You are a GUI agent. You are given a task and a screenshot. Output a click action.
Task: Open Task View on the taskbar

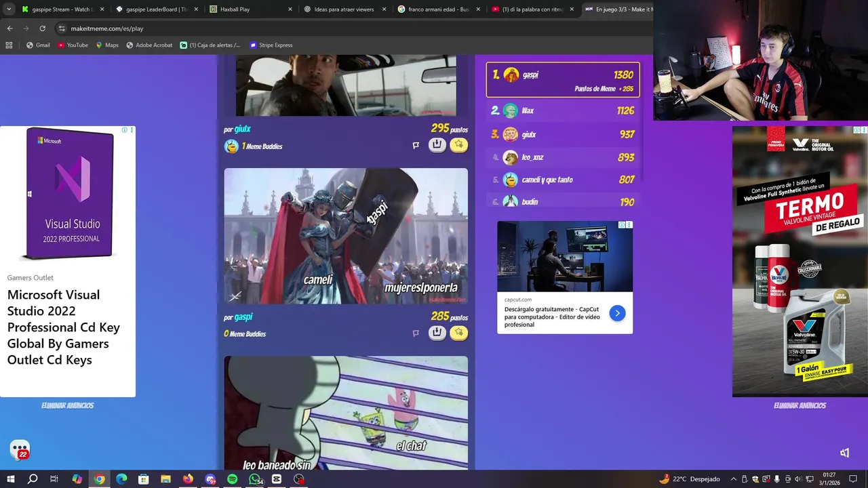coord(54,479)
